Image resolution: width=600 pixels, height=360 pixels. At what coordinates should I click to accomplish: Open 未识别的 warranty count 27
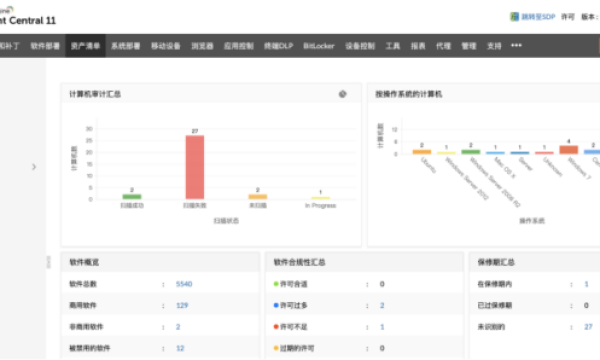[x=588, y=327]
